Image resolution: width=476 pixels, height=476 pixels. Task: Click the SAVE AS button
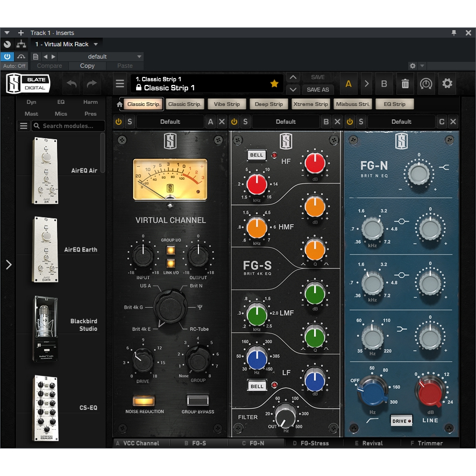pyautogui.click(x=318, y=89)
